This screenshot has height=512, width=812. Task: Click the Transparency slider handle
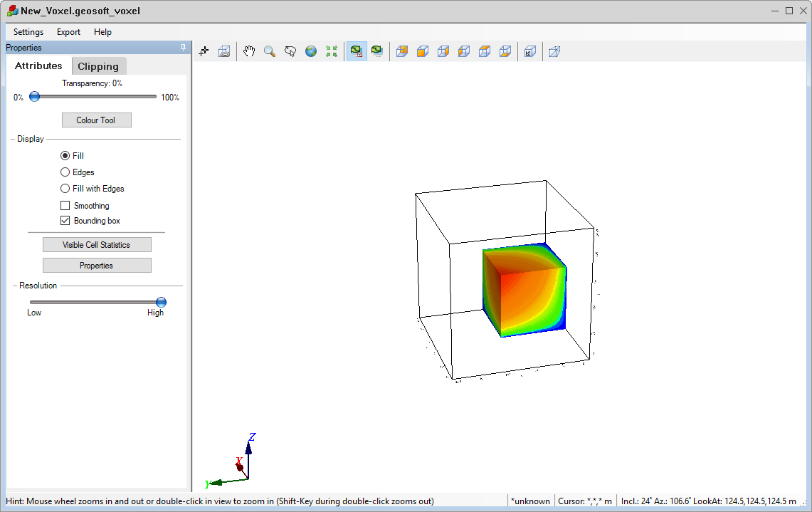point(34,97)
